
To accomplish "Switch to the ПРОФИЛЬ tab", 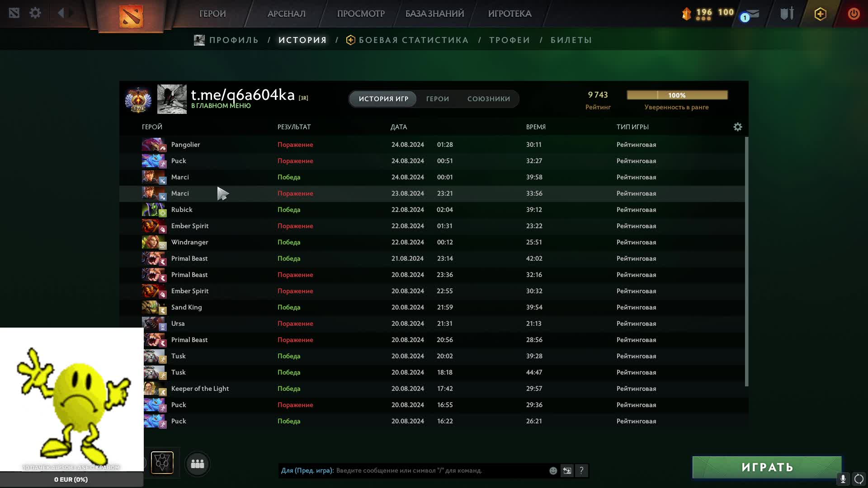I will tap(234, 40).
